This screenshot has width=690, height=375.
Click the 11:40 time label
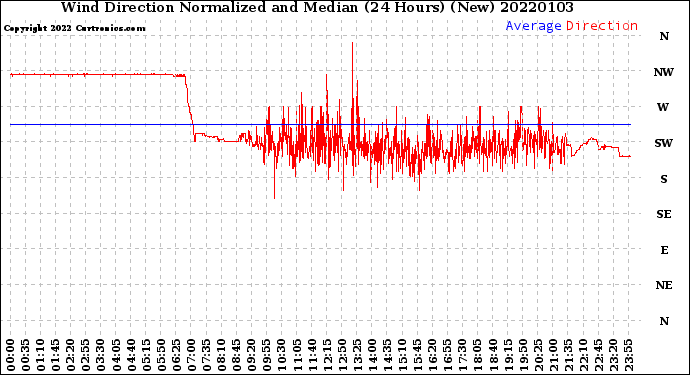tap(312, 355)
